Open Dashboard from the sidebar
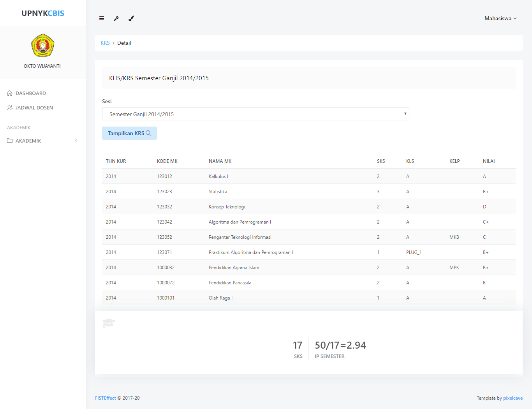The image size is (532, 409). (31, 93)
